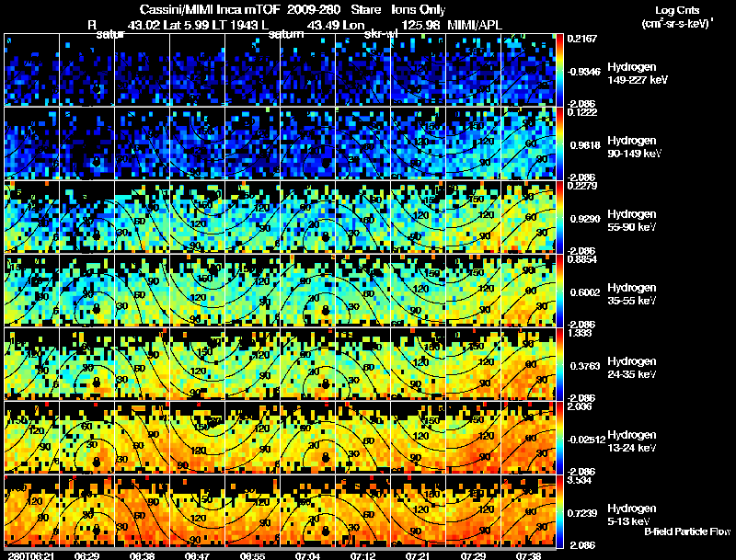The height and width of the screenshot is (560, 736).
Task: Click the 06:29 time label
Action: (86, 555)
